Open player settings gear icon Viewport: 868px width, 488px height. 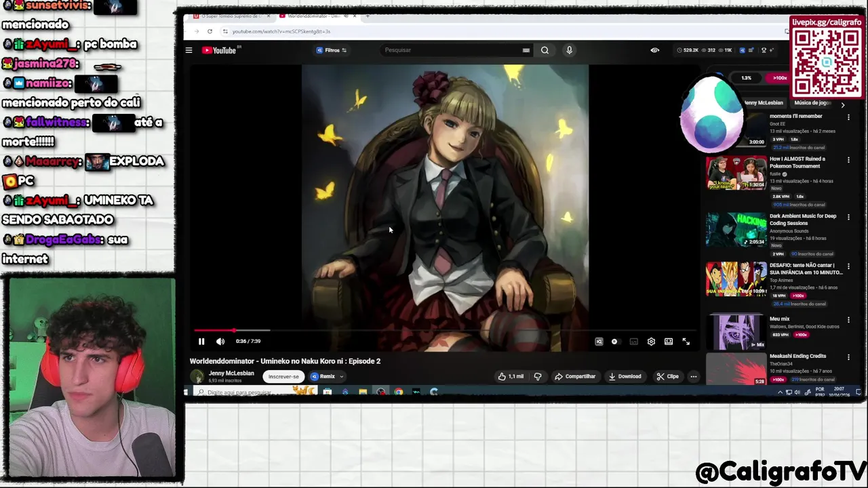651,342
